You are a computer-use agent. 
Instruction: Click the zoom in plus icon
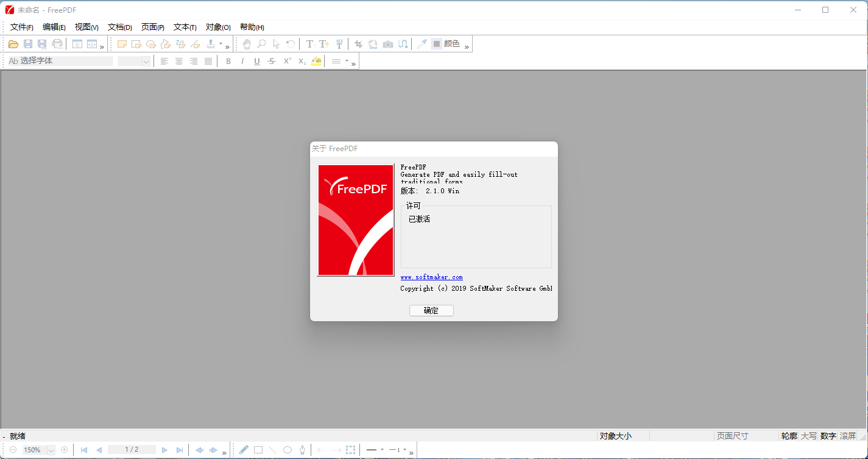click(65, 450)
